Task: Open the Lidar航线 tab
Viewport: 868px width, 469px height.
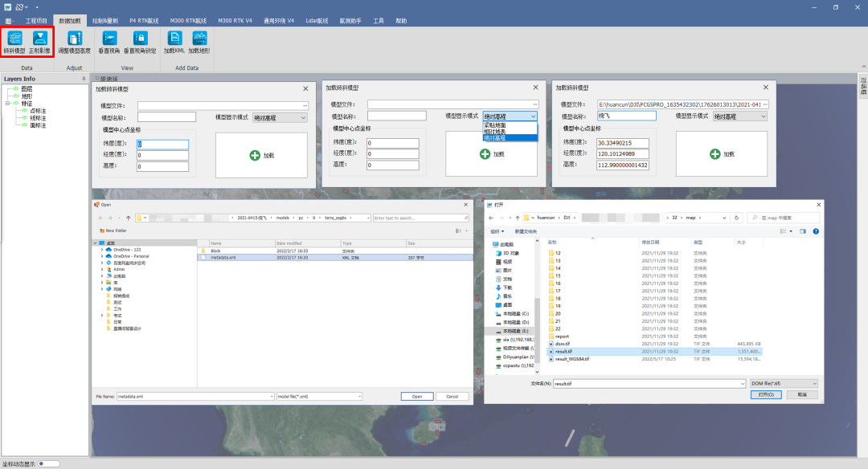Action: click(317, 21)
